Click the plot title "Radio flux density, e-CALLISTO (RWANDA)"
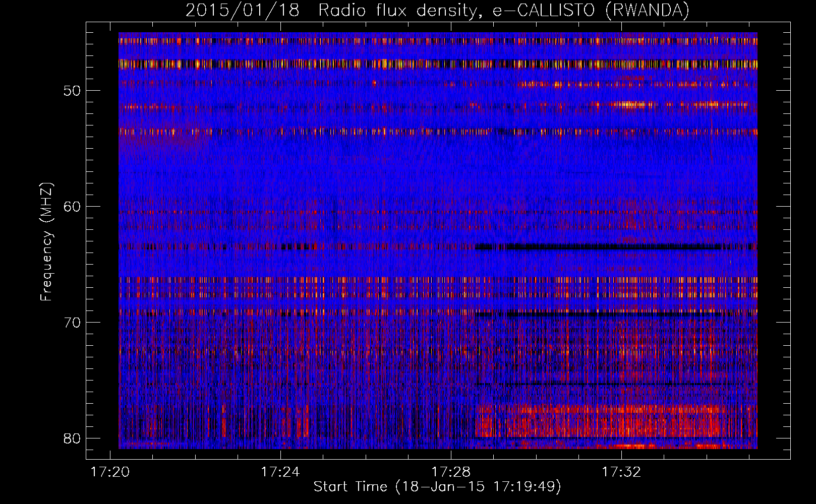816x504 pixels. click(x=504, y=10)
